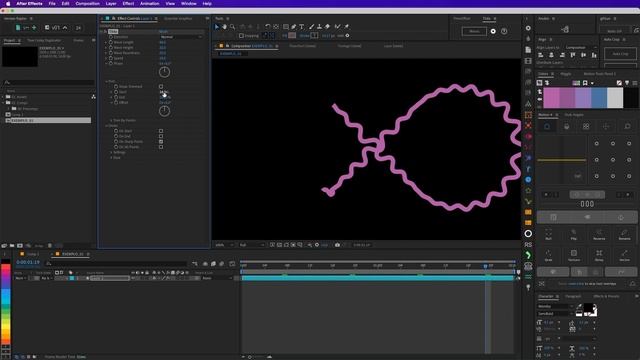Click the yellow slider in Motion panel

click(562, 160)
